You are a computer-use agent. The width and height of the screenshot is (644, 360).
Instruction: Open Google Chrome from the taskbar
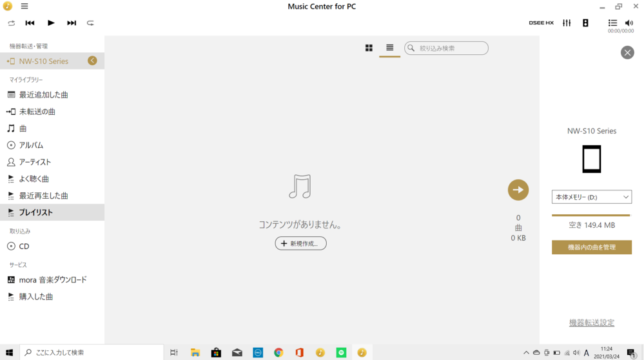(278, 352)
